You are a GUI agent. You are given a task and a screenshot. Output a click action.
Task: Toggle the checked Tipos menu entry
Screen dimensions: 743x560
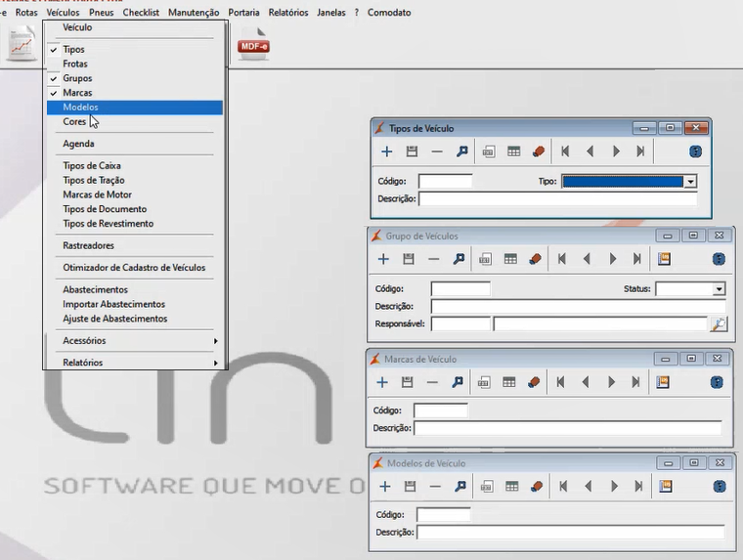pyautogui.click(x=135, y=49)
